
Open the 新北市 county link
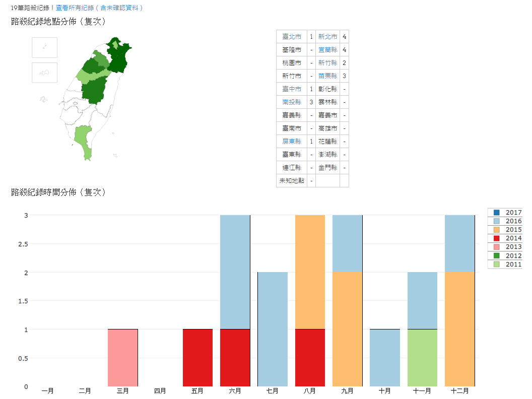pos(327,37)
